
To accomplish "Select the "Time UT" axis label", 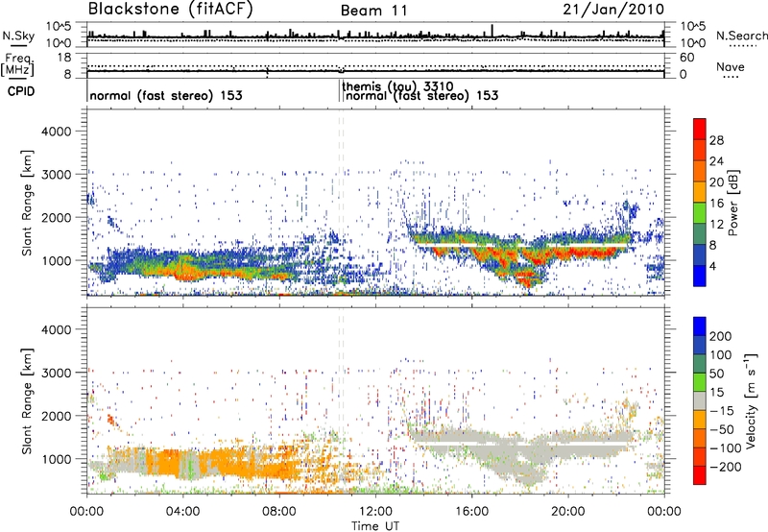I will click(375, 526).
